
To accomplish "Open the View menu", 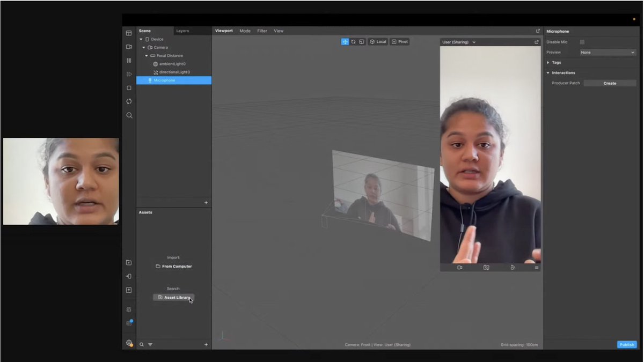I will point(279,31).
